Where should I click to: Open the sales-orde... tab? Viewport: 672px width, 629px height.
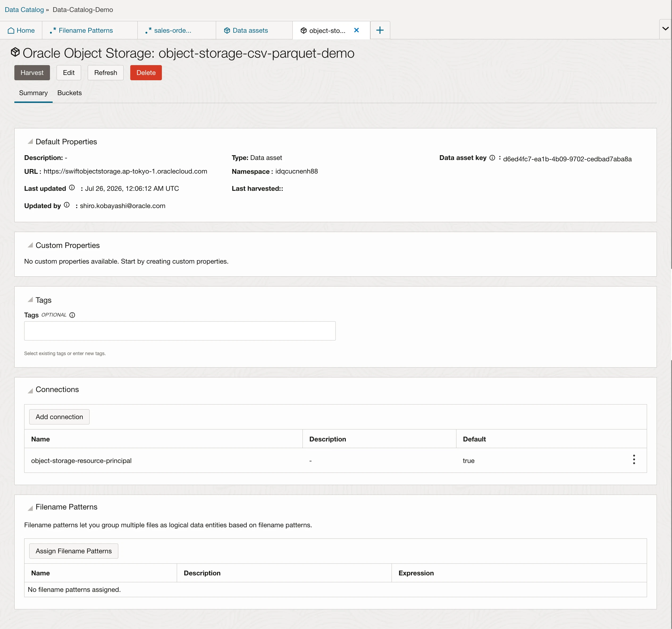click(x=177, y=30)
